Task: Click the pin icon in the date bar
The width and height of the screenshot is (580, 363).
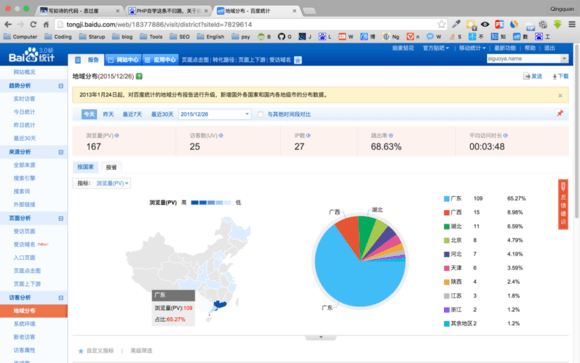Action: pyautogui.click(x=560, y=114)
